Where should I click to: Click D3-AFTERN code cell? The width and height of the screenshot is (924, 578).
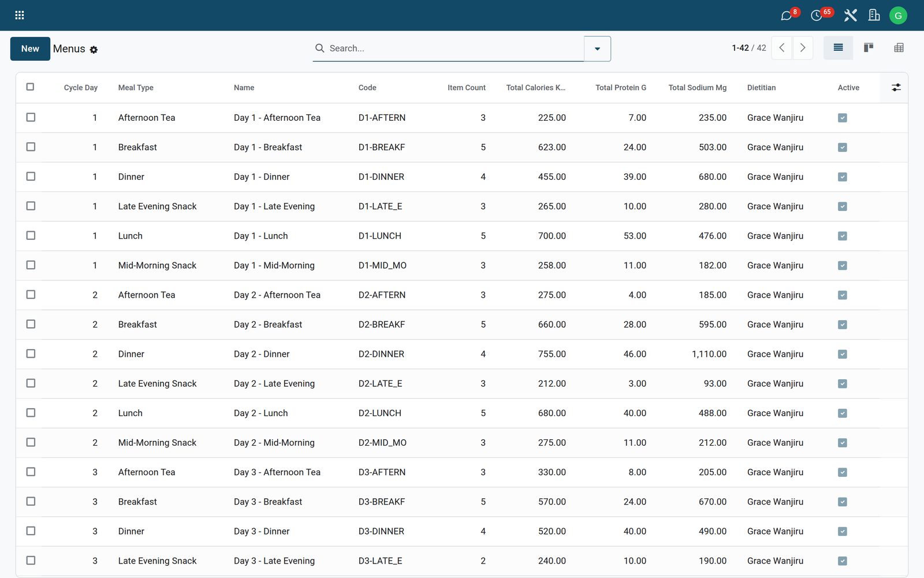pos(382,472)
